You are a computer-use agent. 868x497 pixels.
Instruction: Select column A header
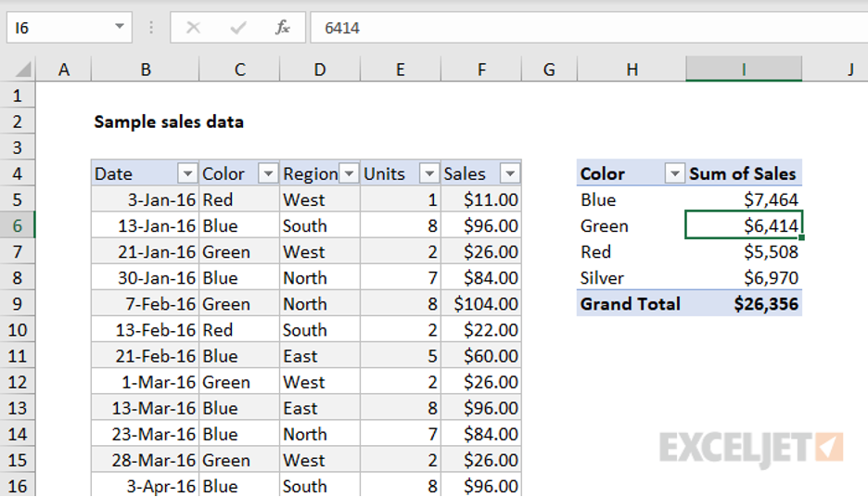point(64,70)
